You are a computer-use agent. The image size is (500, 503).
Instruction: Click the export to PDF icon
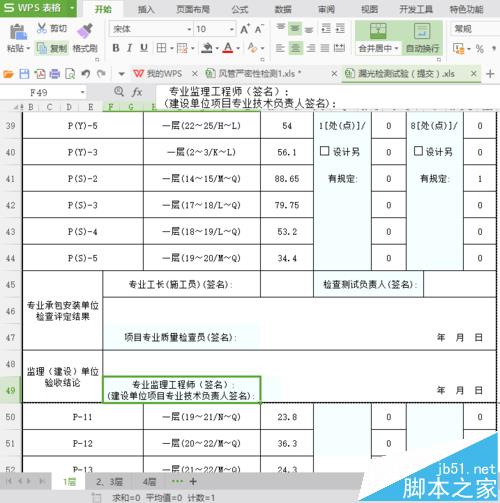click(40, 74)
